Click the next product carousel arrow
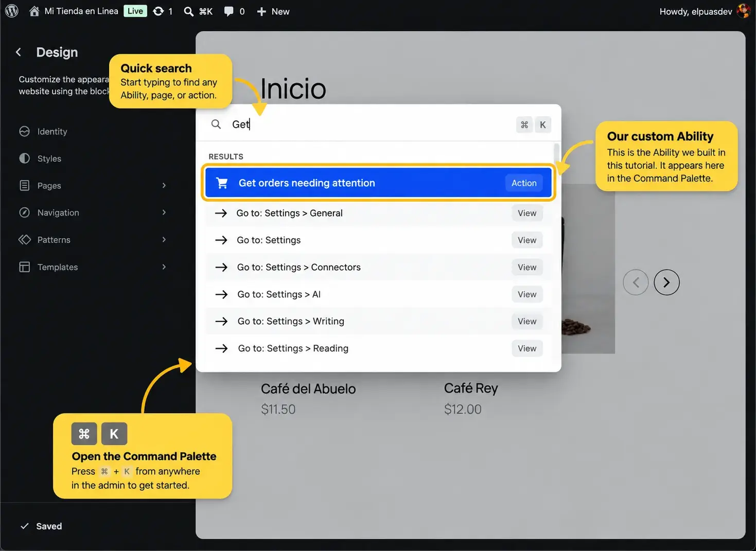The height and width of the screenshot is (551, 756). point(666,282)
